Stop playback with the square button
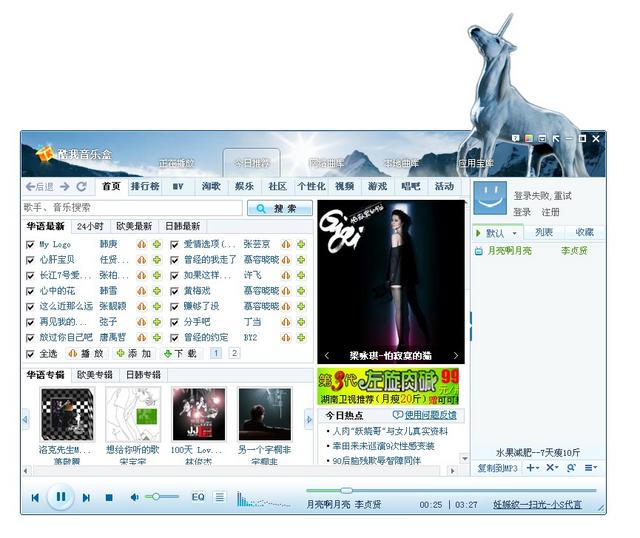This screenshot has height=538, width=640. pyautogui.click(x=109, y=498)
